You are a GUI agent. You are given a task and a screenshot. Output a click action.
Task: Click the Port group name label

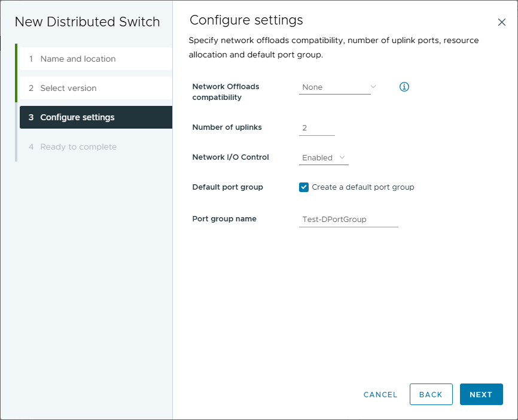click(x=224, y=219)
